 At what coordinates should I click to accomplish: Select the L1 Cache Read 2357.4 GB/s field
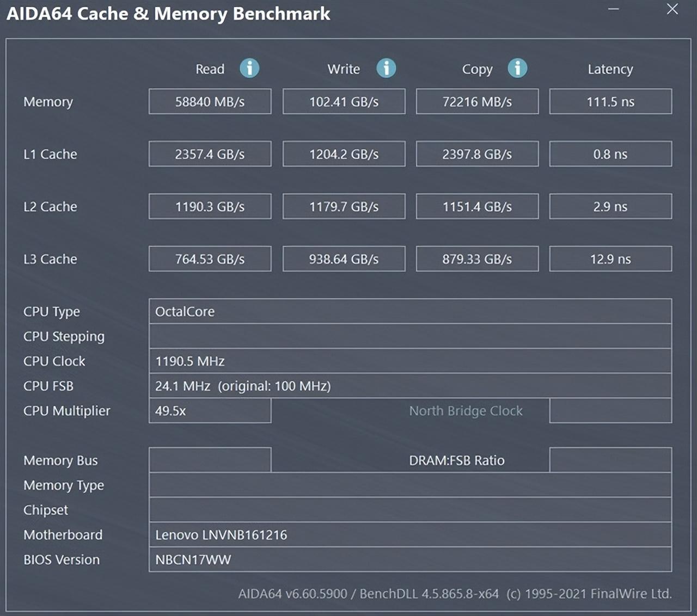click(210, 154)
